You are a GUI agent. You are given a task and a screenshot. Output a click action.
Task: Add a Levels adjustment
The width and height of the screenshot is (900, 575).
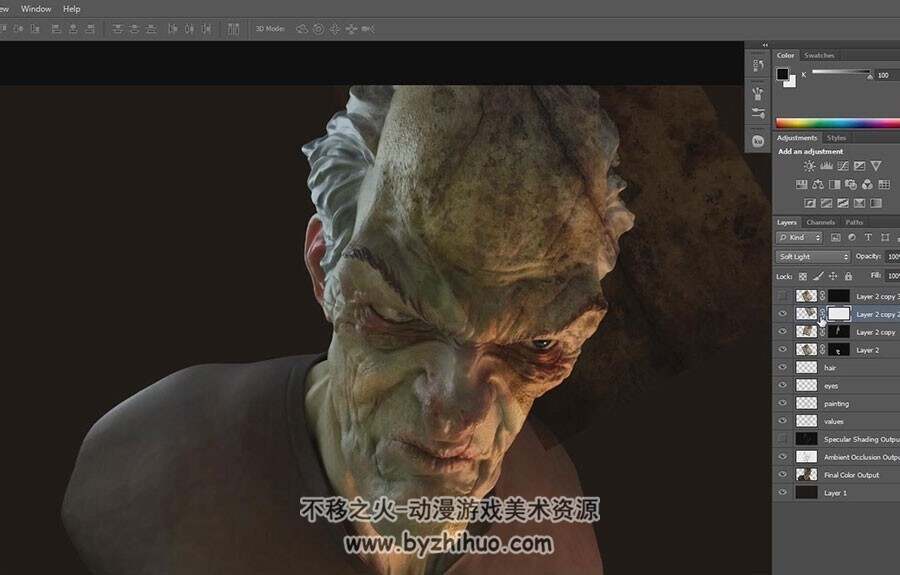tap(826, 166)
